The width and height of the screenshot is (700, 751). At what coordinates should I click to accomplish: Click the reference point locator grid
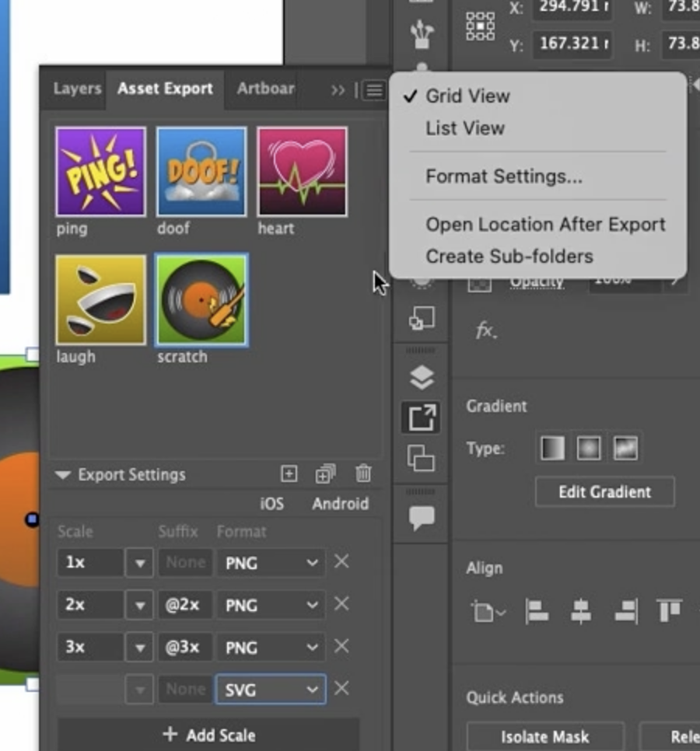pyautogui.click(x=481, y=26)
